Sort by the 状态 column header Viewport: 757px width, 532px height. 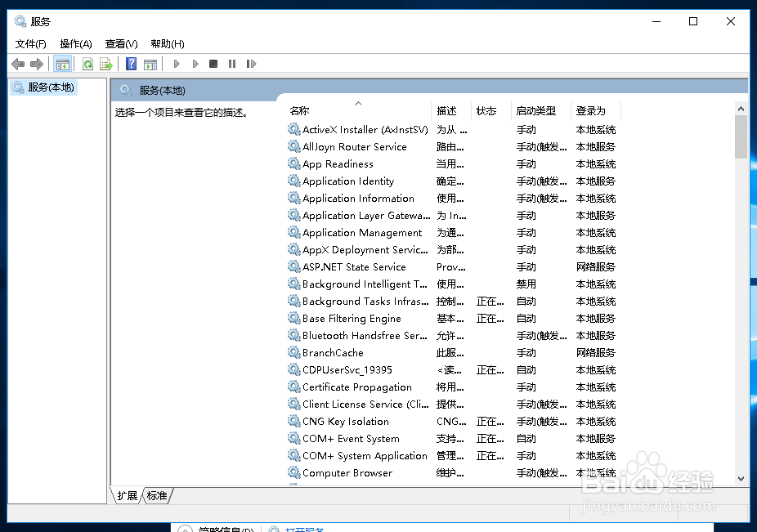[490, 111]
